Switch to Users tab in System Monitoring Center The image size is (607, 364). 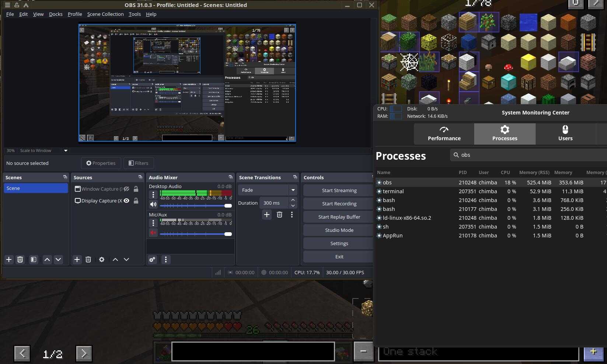coord(565,134)
